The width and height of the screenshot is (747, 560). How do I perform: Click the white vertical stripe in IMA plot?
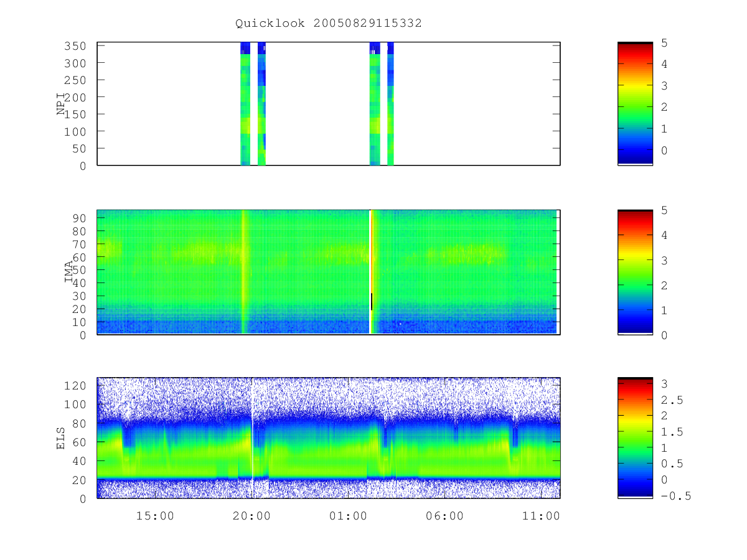(x=370, y=272)
